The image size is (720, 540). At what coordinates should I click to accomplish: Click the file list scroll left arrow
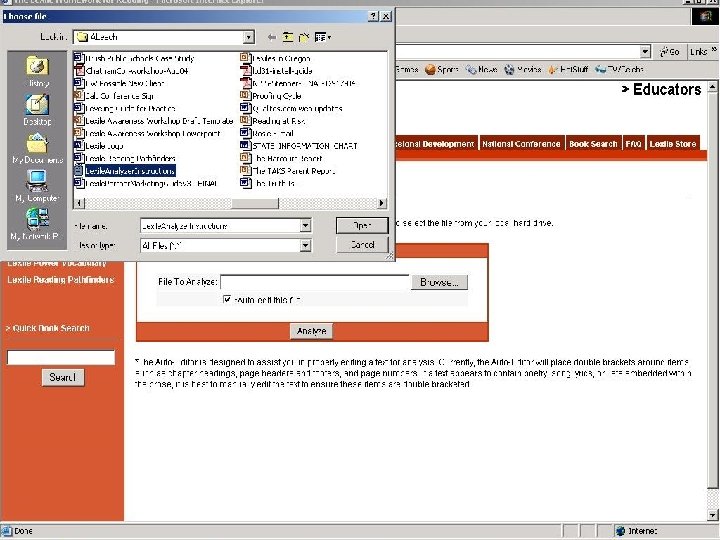click(79, 203)
